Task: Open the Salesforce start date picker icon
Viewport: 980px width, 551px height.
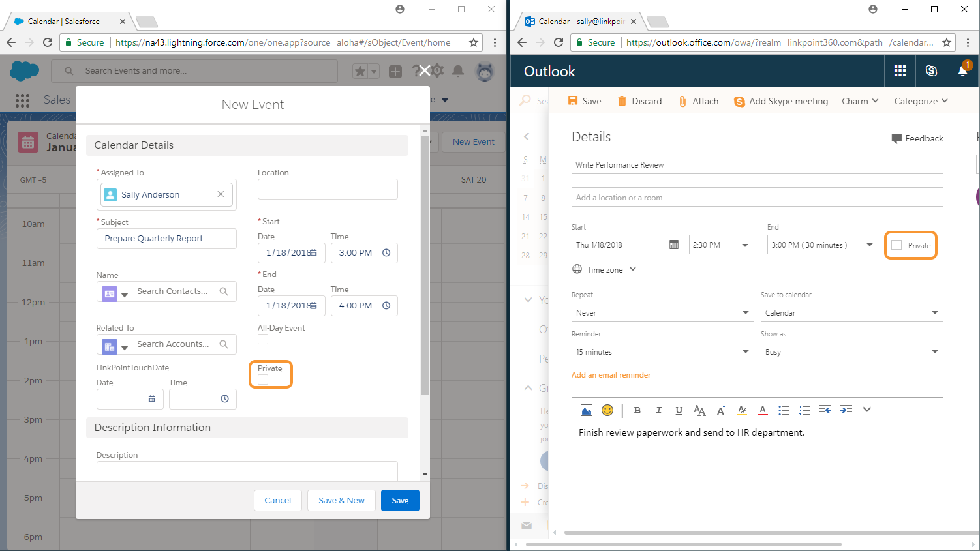Action: (x=313, y=252)
